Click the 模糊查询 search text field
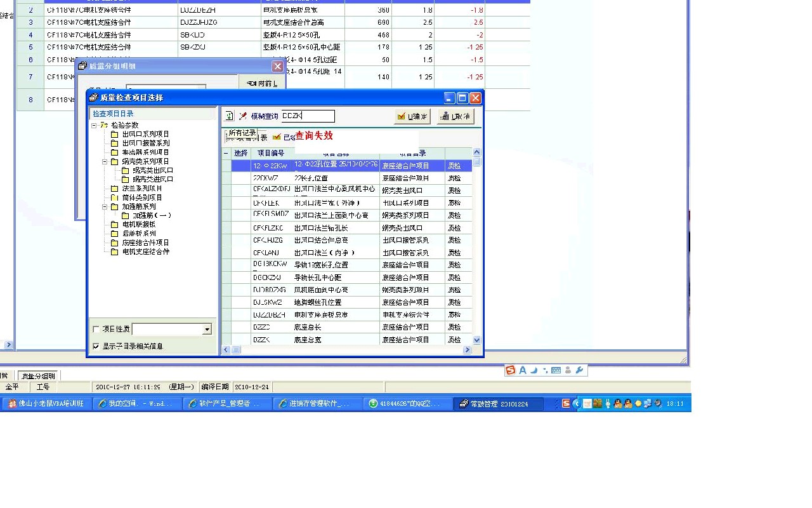 click(x=308, y=116)
